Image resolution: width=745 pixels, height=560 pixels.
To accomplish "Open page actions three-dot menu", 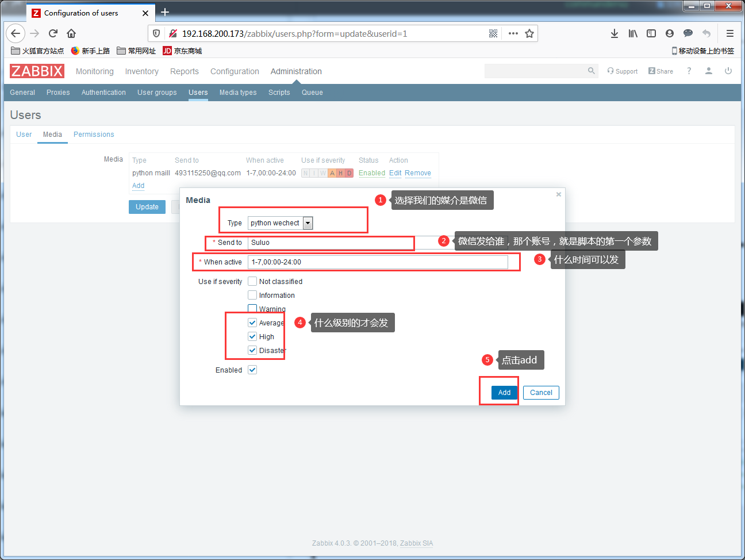I will tap(513, 33).
